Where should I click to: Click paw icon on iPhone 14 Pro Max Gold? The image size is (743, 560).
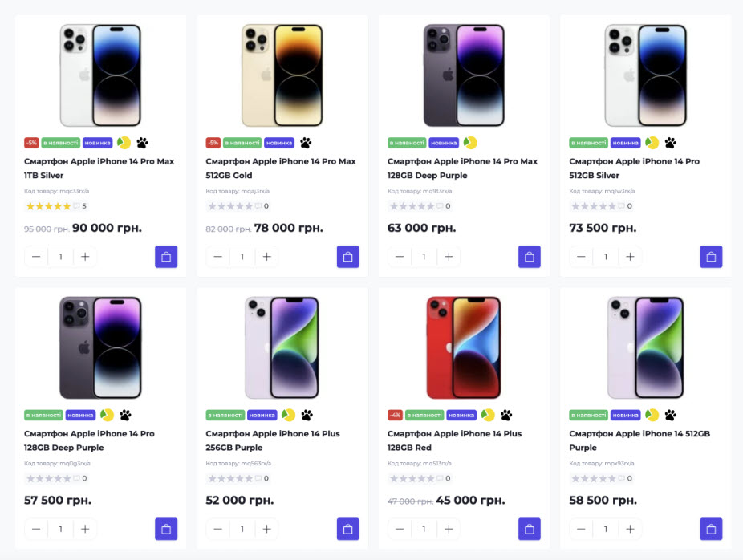click(x=306, y=143)
